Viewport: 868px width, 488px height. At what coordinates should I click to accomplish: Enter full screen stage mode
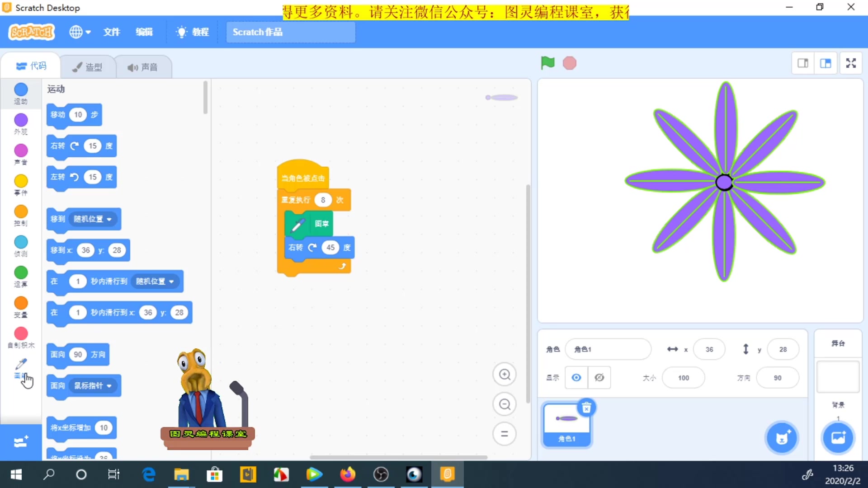850,63
